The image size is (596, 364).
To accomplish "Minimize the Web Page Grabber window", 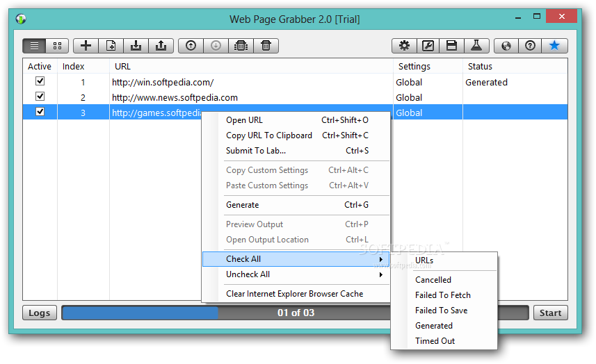I will coord(518,17).
